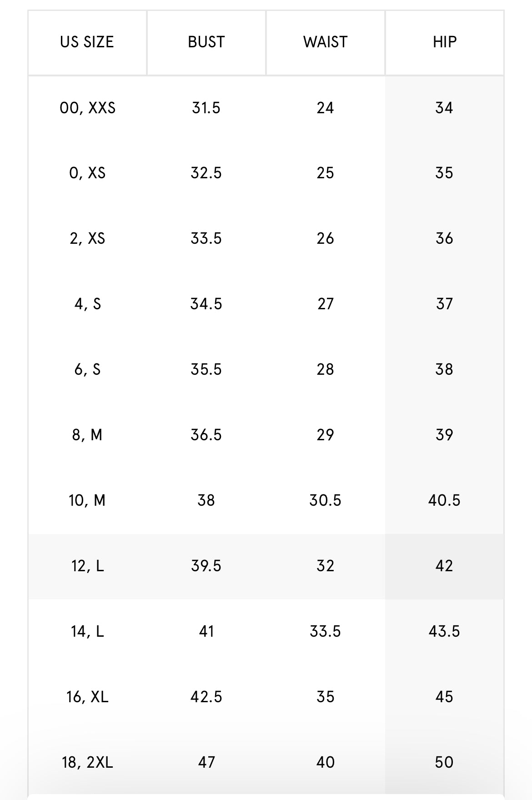Click the US SIZE column header
The height and width of the screenshot is (800, 532).
point(87,42)
